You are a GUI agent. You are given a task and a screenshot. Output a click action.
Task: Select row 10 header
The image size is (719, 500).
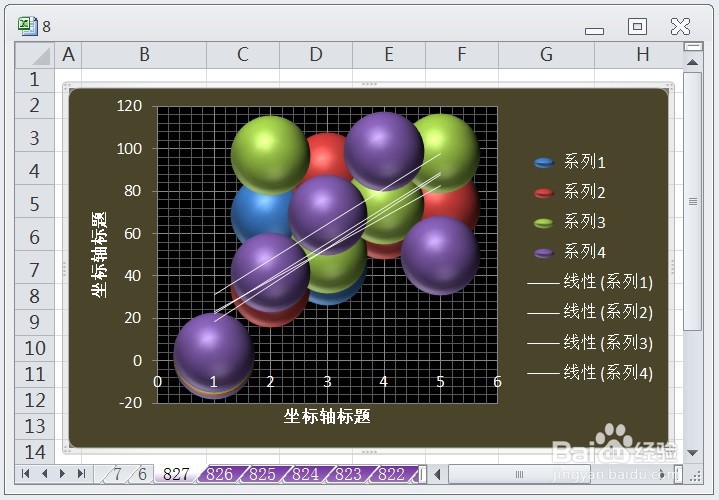point(35,348)
